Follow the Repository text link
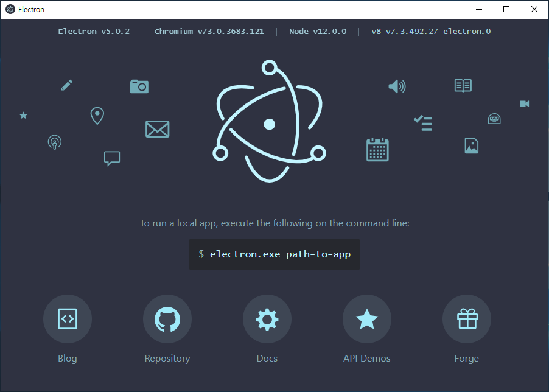 (167, 359)
